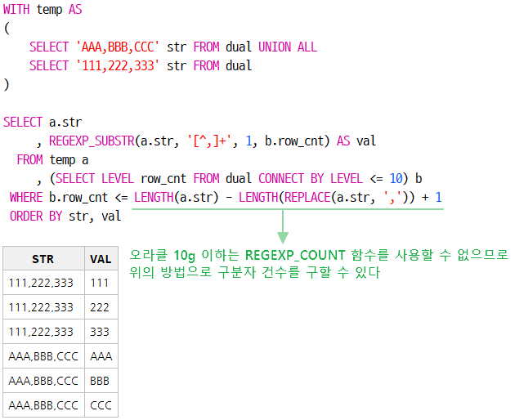
Task: Click the WHERE keyword
Action: 26,198
